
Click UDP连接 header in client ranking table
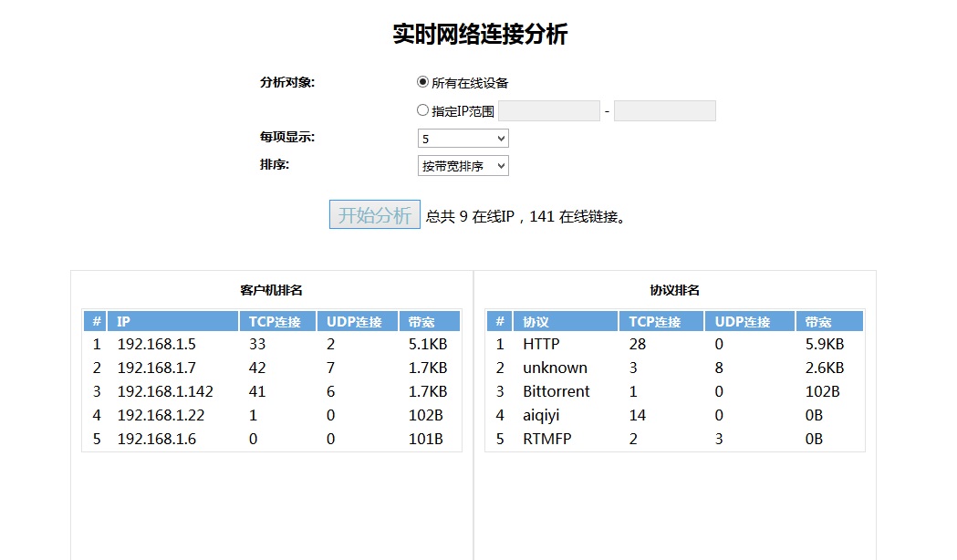click(x=357, y=322)
